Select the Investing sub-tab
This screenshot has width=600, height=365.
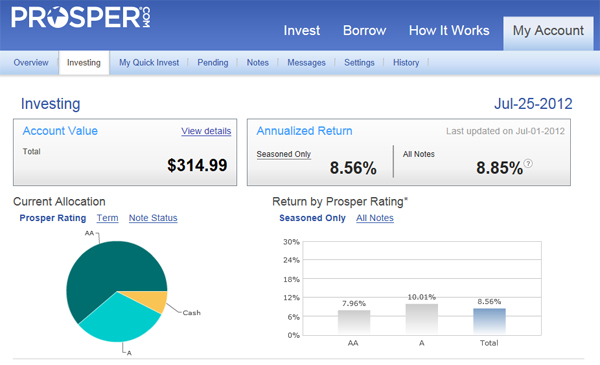84,62
